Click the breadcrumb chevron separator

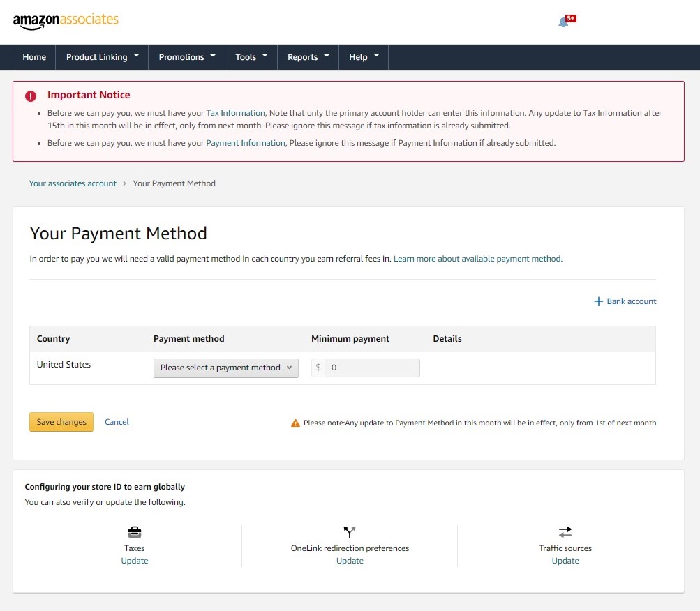[124, 183]
